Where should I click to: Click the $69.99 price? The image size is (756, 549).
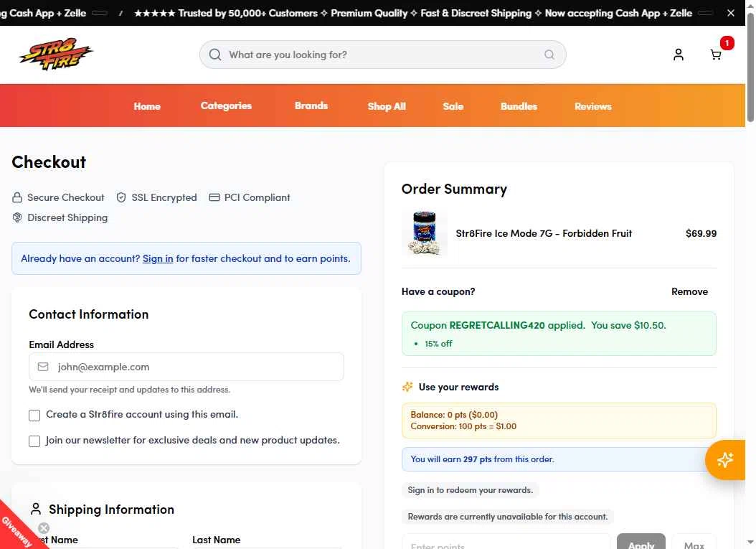point(701,233)
